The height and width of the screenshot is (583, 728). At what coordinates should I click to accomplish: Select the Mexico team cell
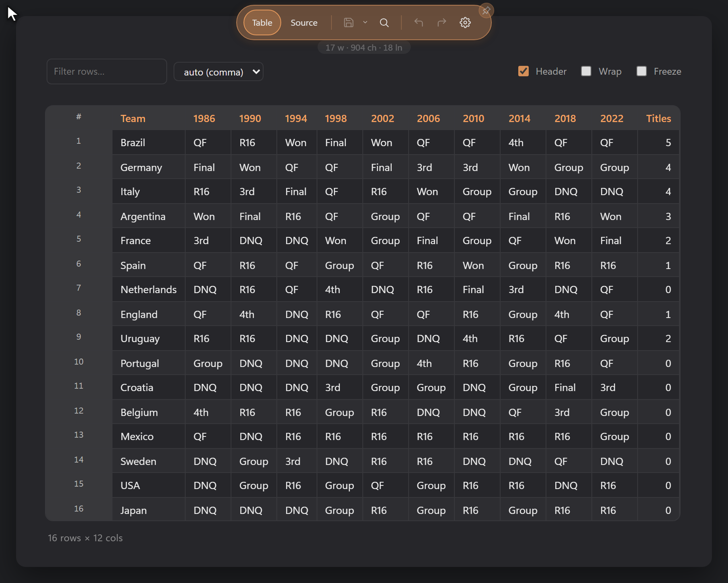(x=149, y=436)
